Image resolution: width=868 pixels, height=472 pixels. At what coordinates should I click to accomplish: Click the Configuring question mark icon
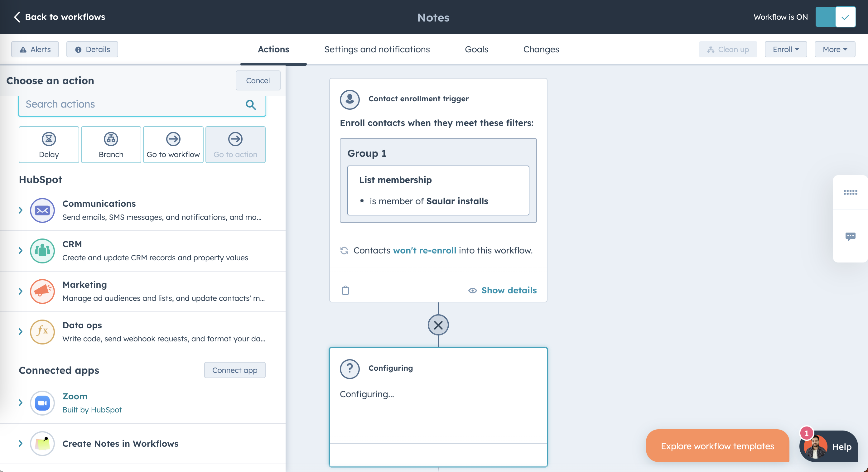point(350,368)
